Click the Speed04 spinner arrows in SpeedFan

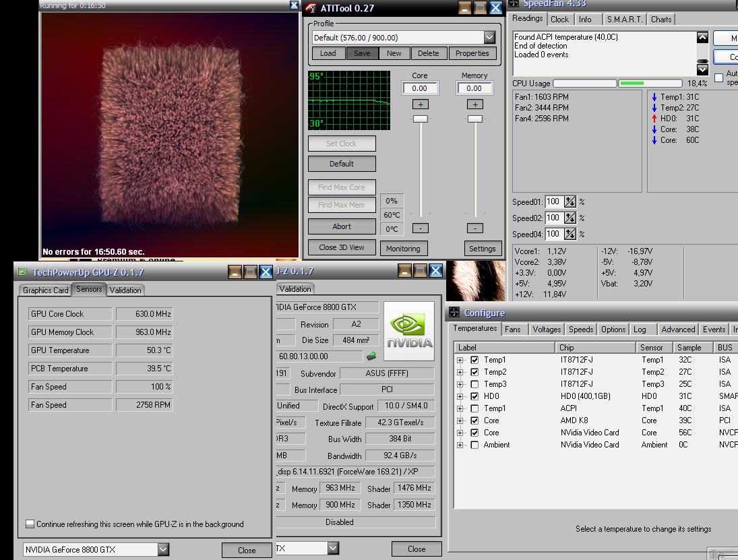point(570,234)
